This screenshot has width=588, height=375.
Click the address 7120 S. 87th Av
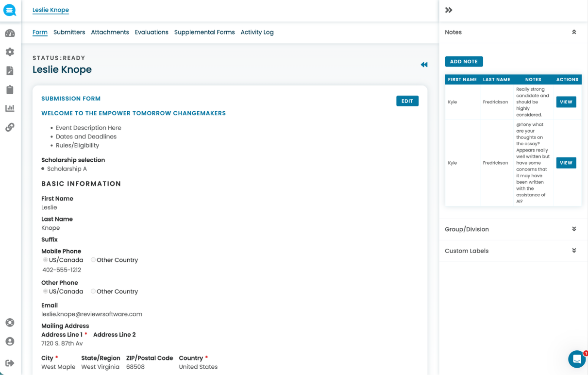62,343
